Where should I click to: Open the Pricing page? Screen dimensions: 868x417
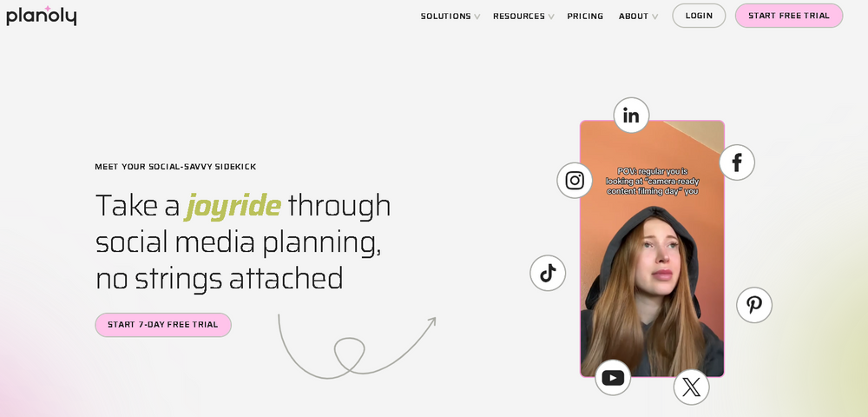585,16
